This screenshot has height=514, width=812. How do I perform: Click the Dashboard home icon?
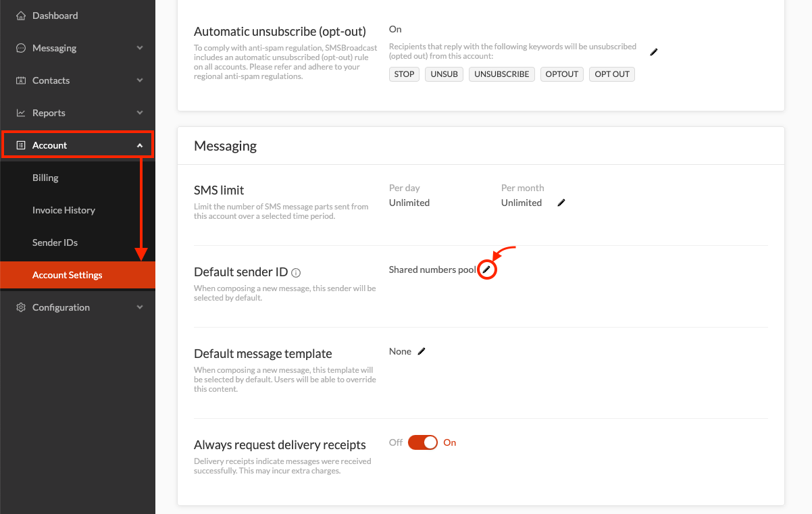pyautogui.click(x=22, y=15)
